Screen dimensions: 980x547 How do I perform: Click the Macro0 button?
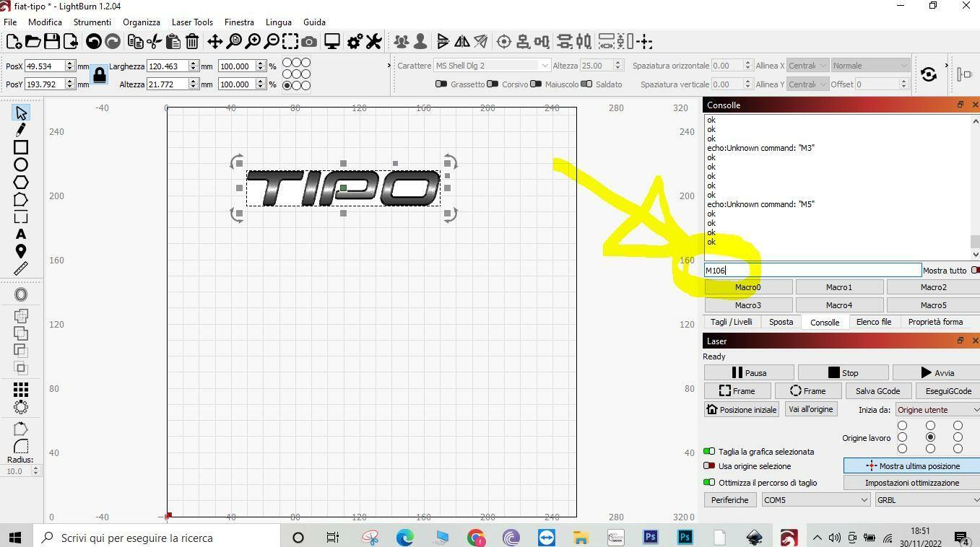tap(747, 287)
